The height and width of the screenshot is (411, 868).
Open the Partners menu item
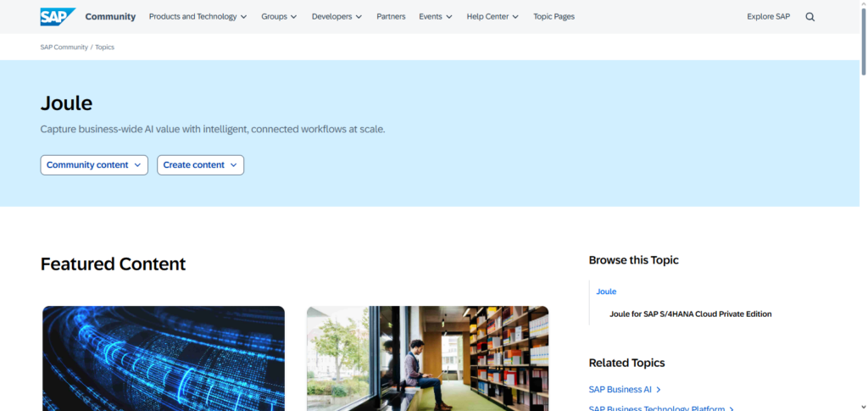(391, 17)
